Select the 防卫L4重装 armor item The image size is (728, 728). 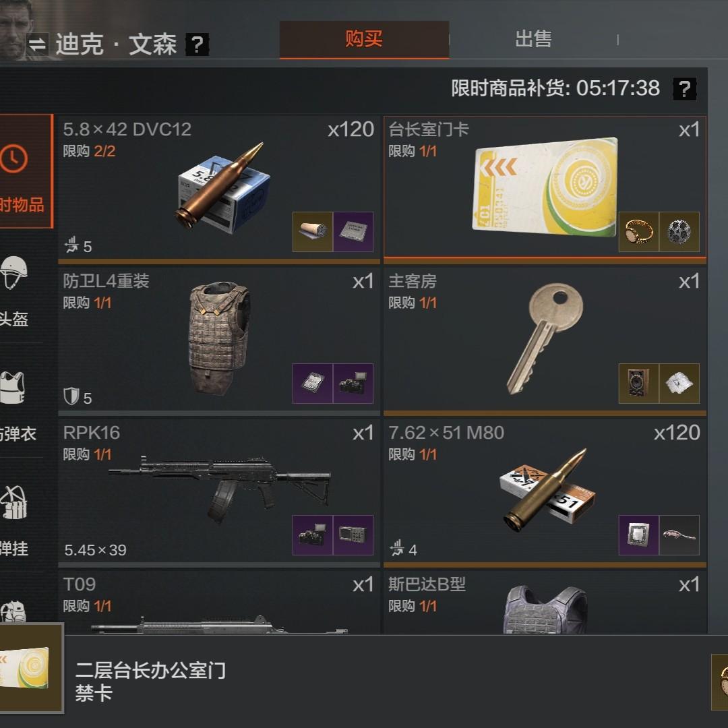point(219,341)
